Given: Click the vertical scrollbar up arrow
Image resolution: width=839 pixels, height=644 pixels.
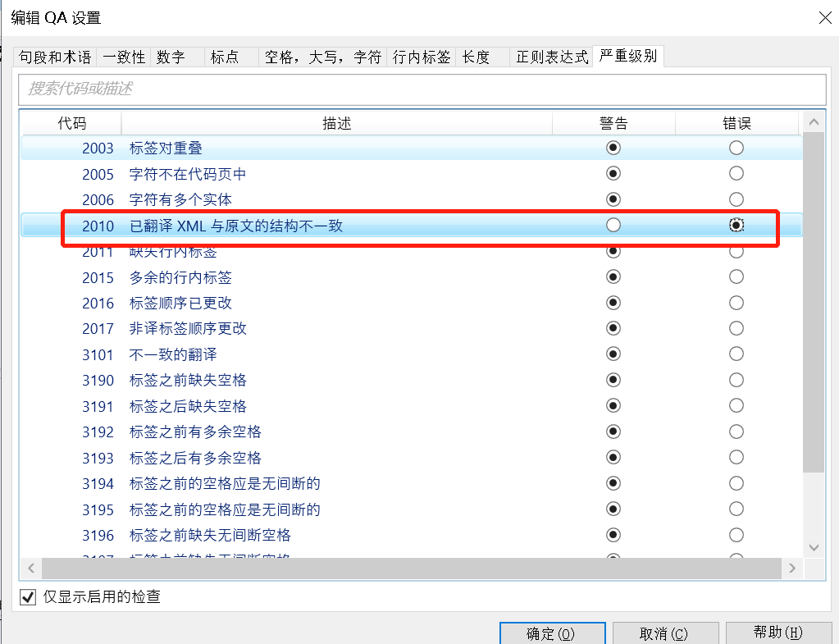Looking at the screenshot, I should point(814,122).
